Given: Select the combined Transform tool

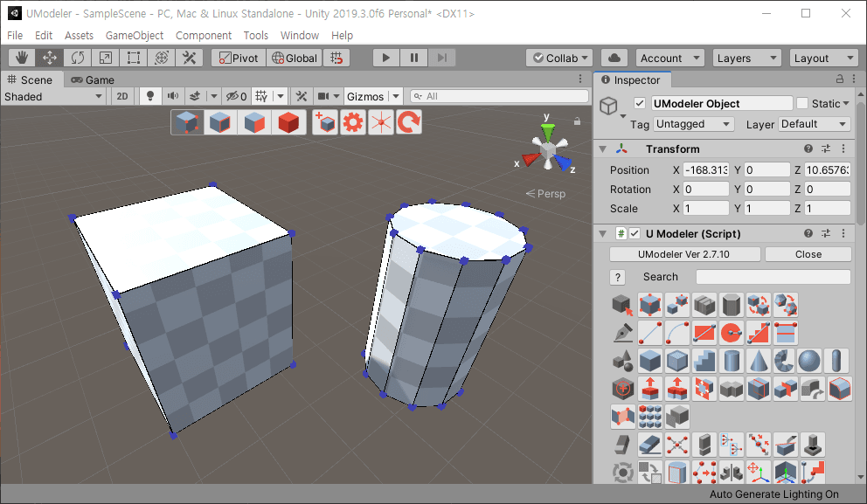Looking at the screenshot, I should [x=162, y=58].
